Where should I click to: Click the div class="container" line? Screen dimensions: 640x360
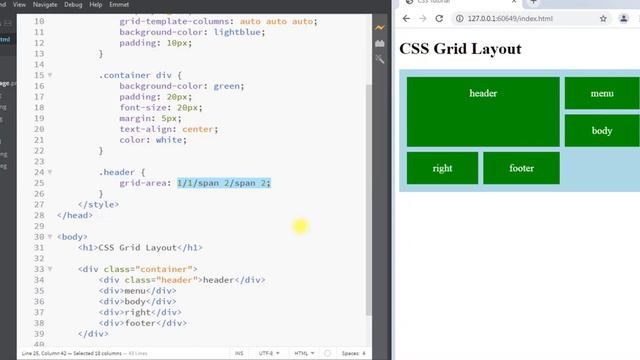click(138, 269)
